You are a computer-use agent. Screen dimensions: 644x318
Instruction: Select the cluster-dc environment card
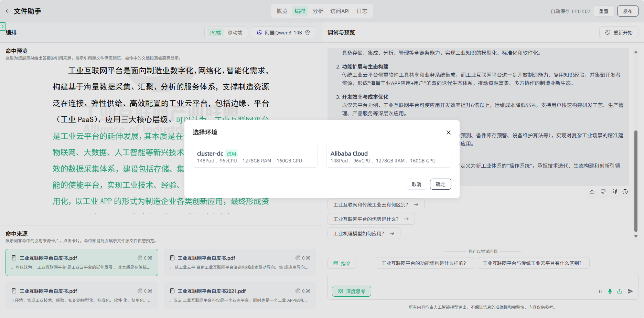click(x=255, y=156)
